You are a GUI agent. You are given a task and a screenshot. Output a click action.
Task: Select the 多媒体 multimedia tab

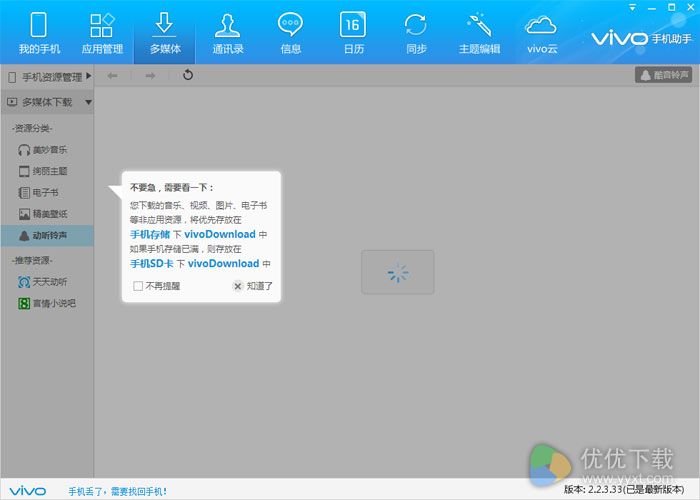(x=165, y=34)
